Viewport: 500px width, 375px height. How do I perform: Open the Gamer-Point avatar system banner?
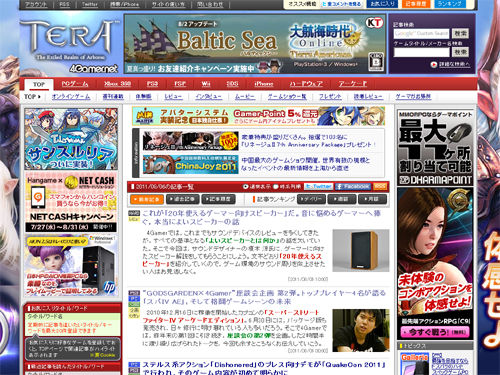258,116
